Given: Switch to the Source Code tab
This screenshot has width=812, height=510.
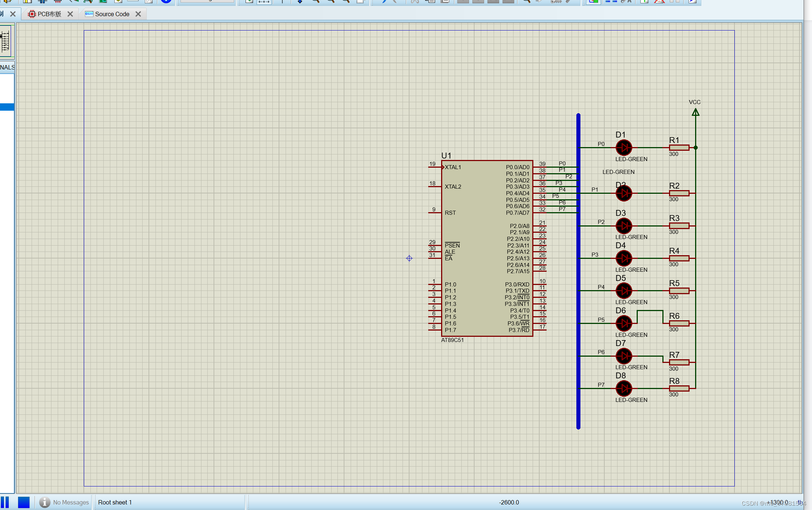Looking at the screenshot, I should coord(112,14).
